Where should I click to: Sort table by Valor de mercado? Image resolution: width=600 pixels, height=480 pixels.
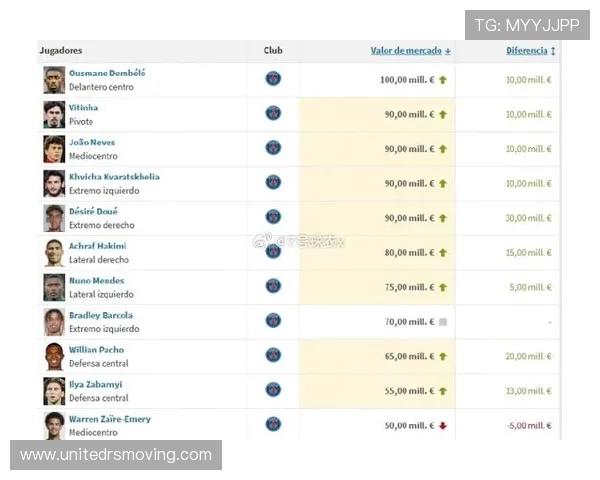pos(410,51)
